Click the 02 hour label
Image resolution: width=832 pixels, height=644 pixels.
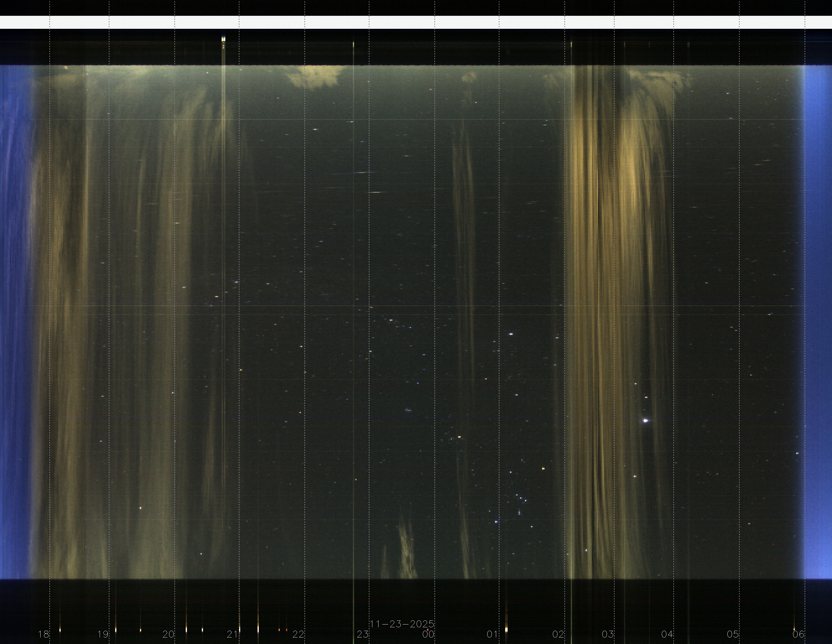click(558, 634)
